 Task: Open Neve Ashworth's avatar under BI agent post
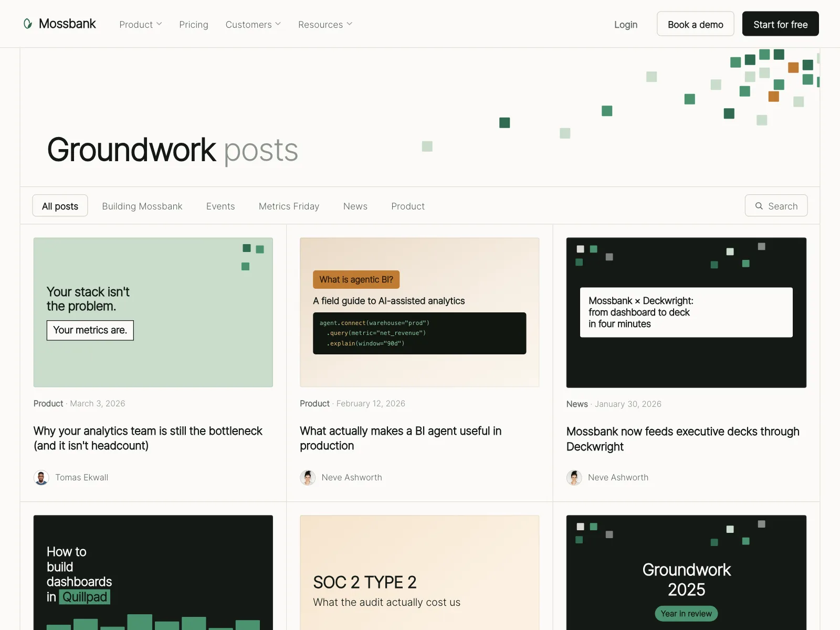(308, 478)
